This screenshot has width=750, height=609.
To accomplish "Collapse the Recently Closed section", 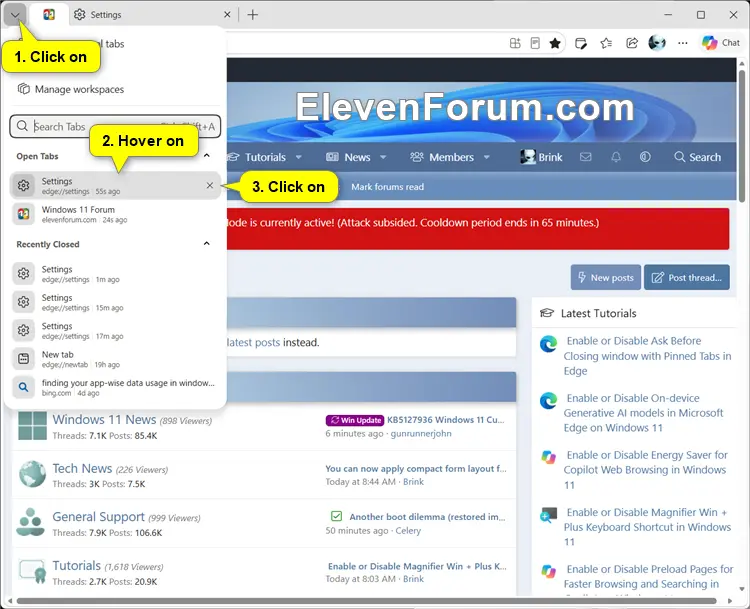I will [x=207, y=244].
